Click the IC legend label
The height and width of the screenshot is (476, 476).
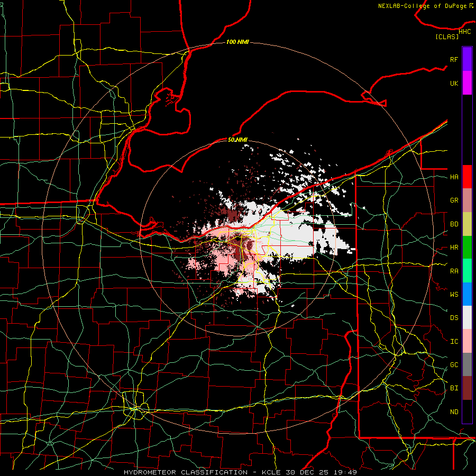tap(454, 341)
